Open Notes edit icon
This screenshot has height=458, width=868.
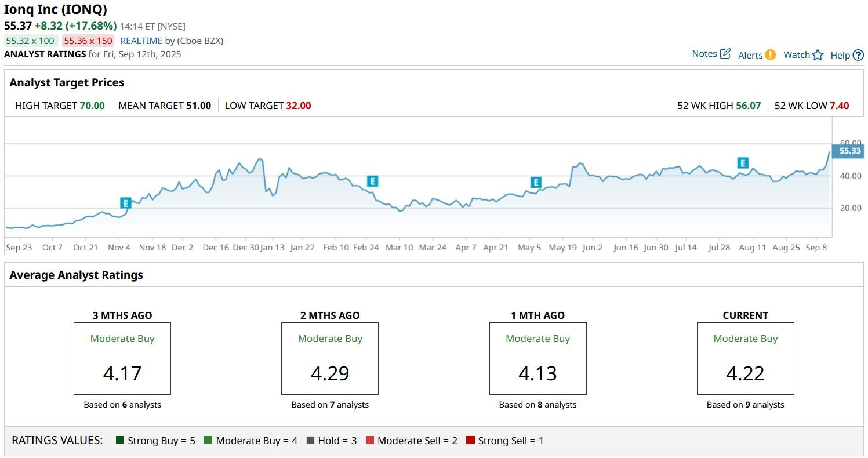pyautogui.click(x=725, y=54)
